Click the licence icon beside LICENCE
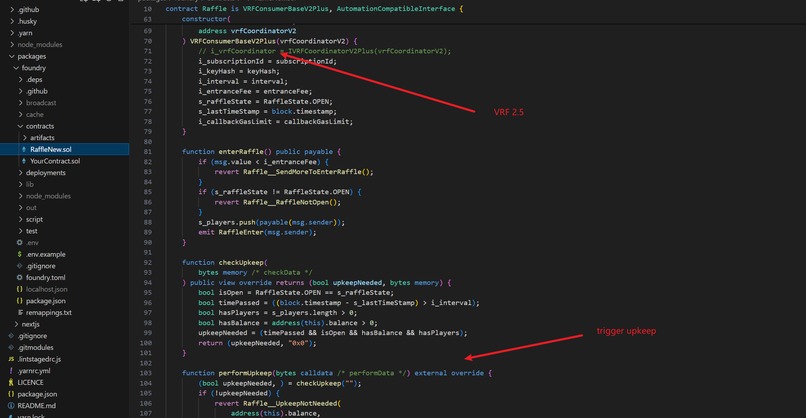Screen dimensions: 806x418 (x=11, y=383)
